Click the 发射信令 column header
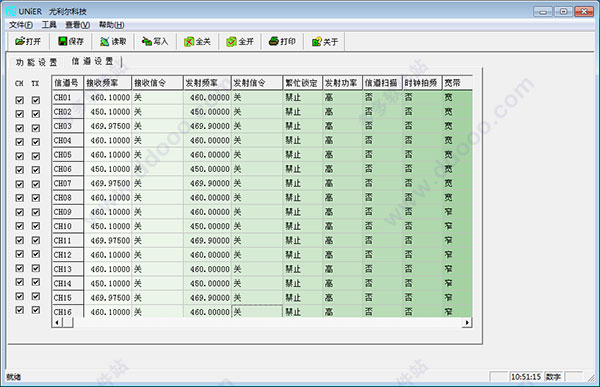 pos(257,83)
